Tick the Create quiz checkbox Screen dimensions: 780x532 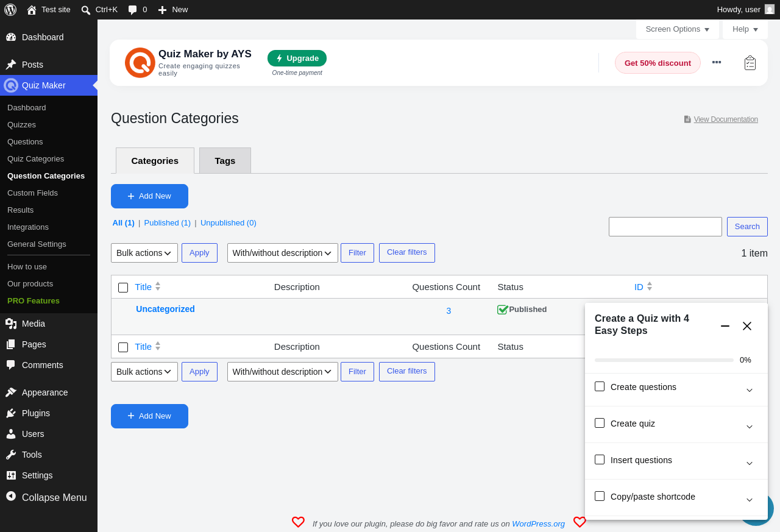coord(600,423)
